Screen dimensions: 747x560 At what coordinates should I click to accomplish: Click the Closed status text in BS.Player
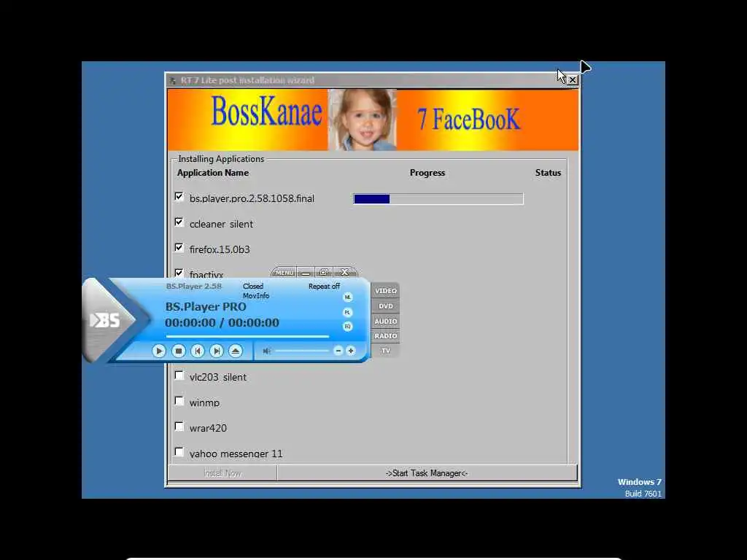coord(253,286)
